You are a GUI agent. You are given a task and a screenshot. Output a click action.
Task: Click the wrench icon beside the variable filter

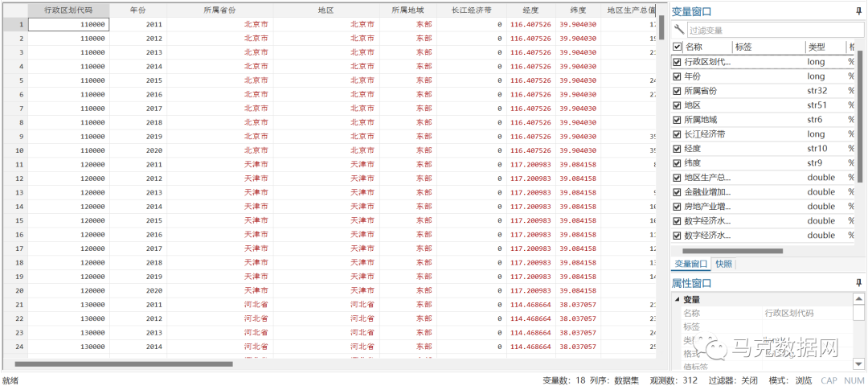(678, 29)
